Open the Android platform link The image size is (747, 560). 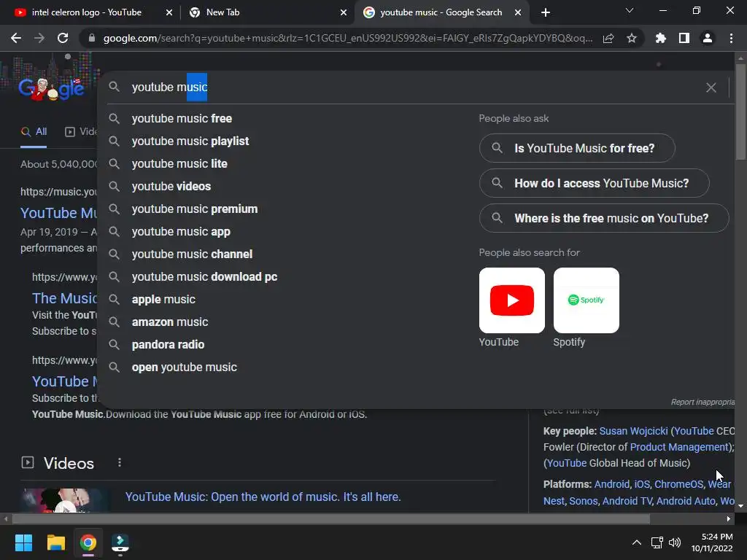point(612,484)
